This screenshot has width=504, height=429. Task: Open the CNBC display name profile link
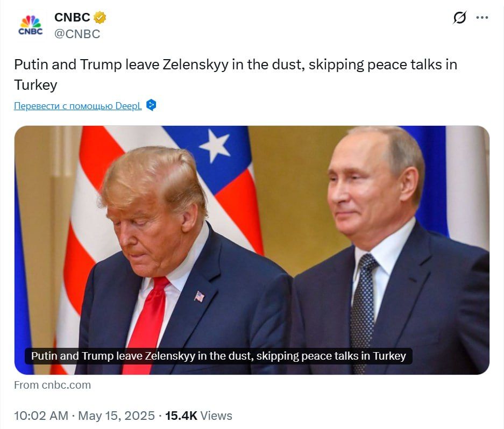(x=72, y=17)
